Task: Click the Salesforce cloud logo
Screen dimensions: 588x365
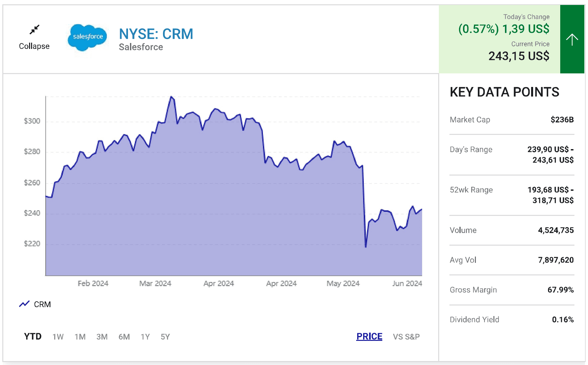Action: tap(87, 37)
